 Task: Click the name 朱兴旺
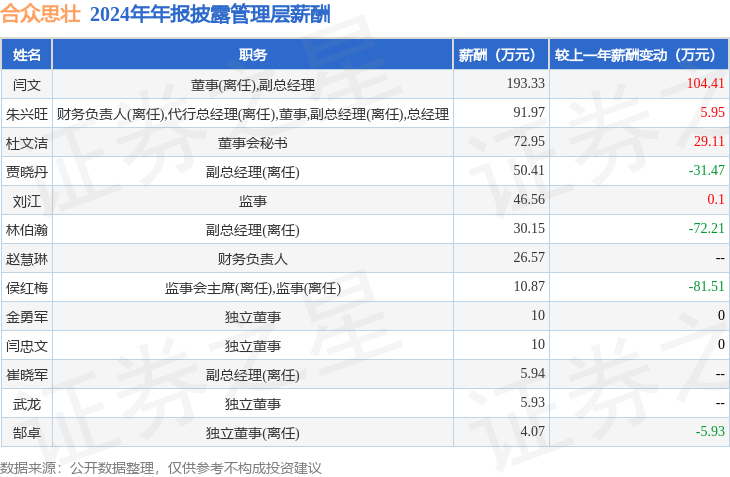[x=27, y=114]
